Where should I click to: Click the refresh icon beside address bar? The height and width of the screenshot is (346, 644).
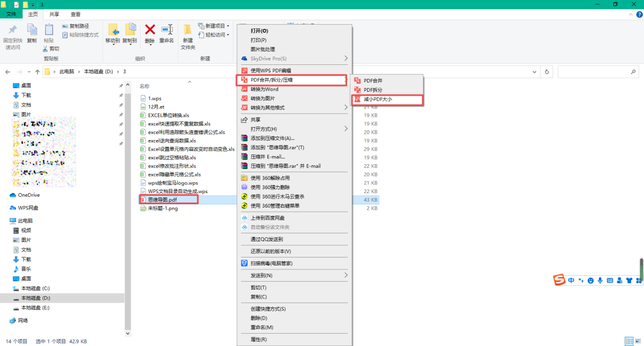coord(547,71)
